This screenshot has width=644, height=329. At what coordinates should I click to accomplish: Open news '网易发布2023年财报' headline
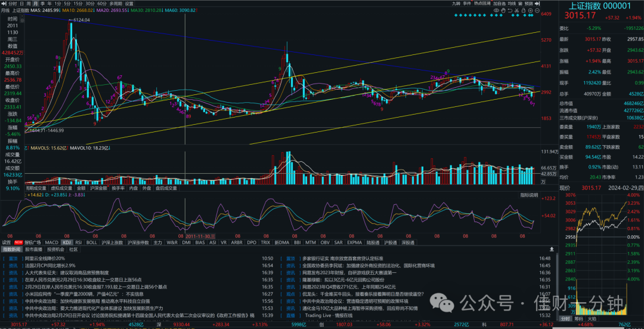[349, 273]
